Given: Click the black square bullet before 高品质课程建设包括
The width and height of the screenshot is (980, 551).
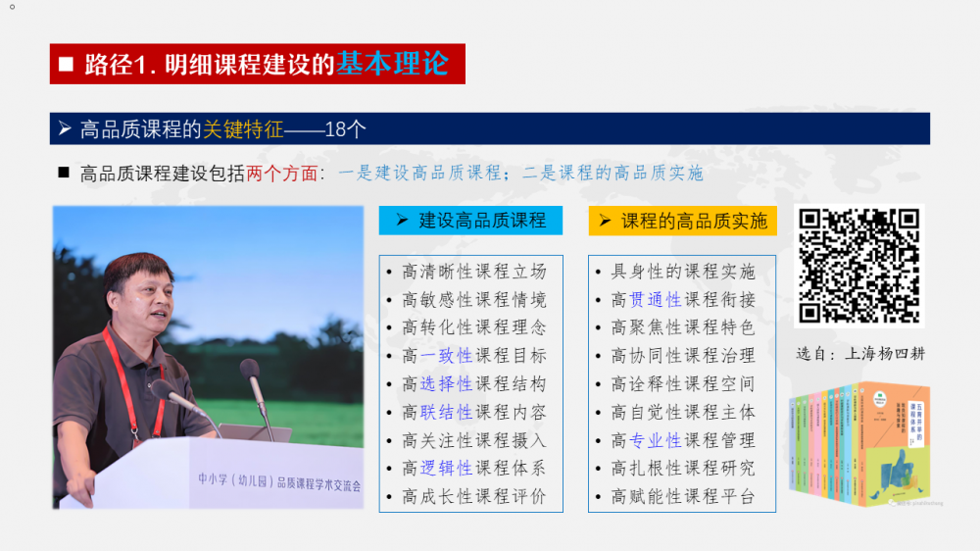Looking at the screenshot, I should pyautogui.click(x=64, y=173).
